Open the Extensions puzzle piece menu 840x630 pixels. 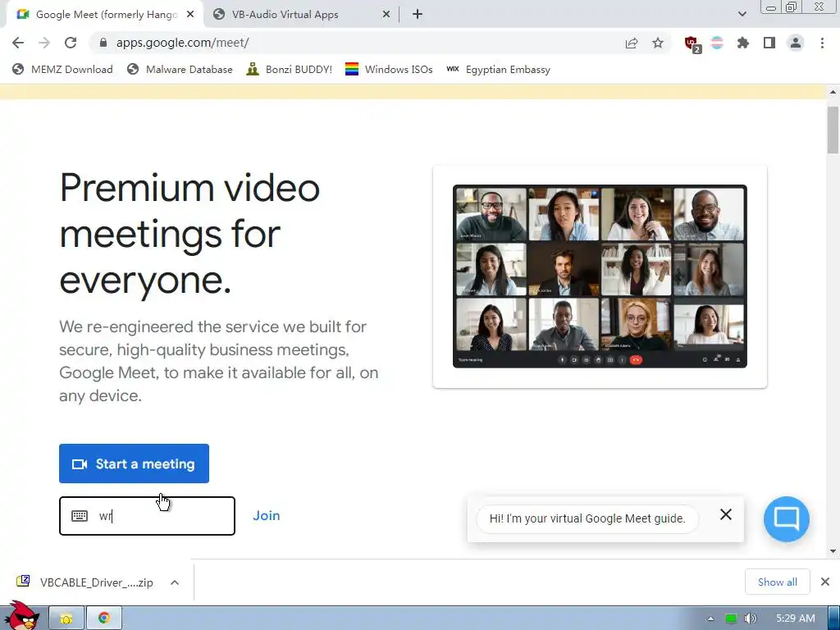click(x=743, y=43)
